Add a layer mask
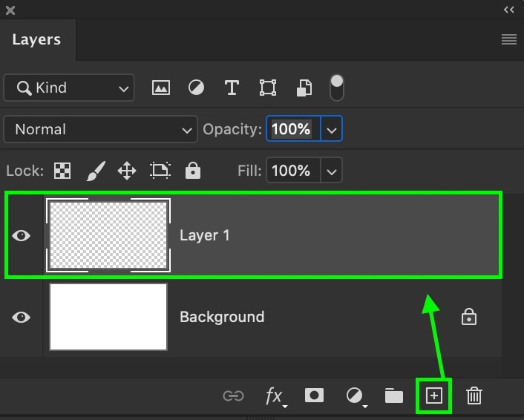This screenshot has width=524, height=420. [315, 396]
